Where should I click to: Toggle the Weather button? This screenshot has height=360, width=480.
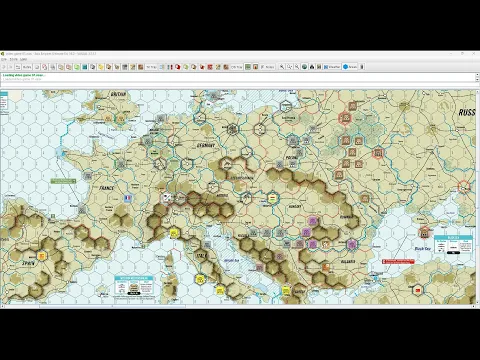tap(332, 67)
